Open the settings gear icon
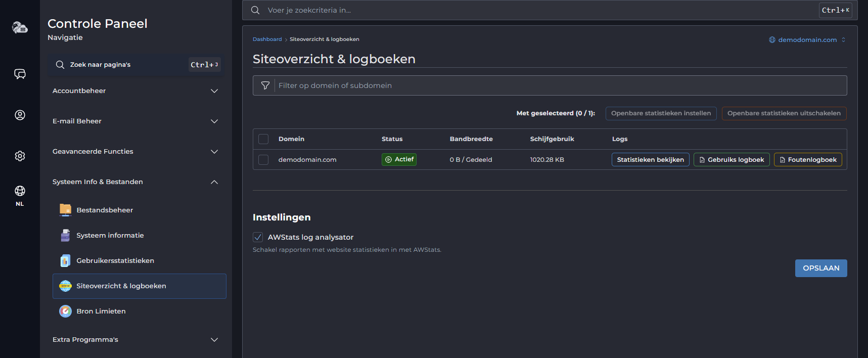Viewport: 868px width, 358px height. coord(20,156)
